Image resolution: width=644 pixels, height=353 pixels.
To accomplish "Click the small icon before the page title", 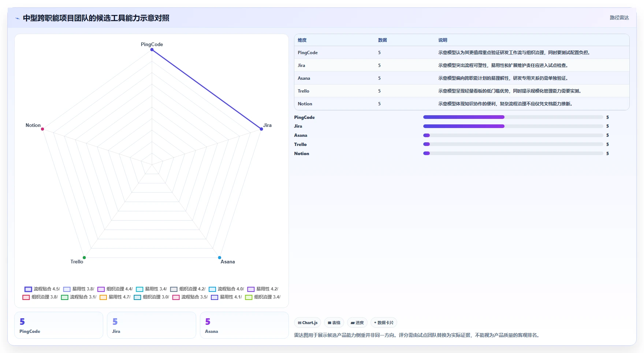I will (17, 18).
